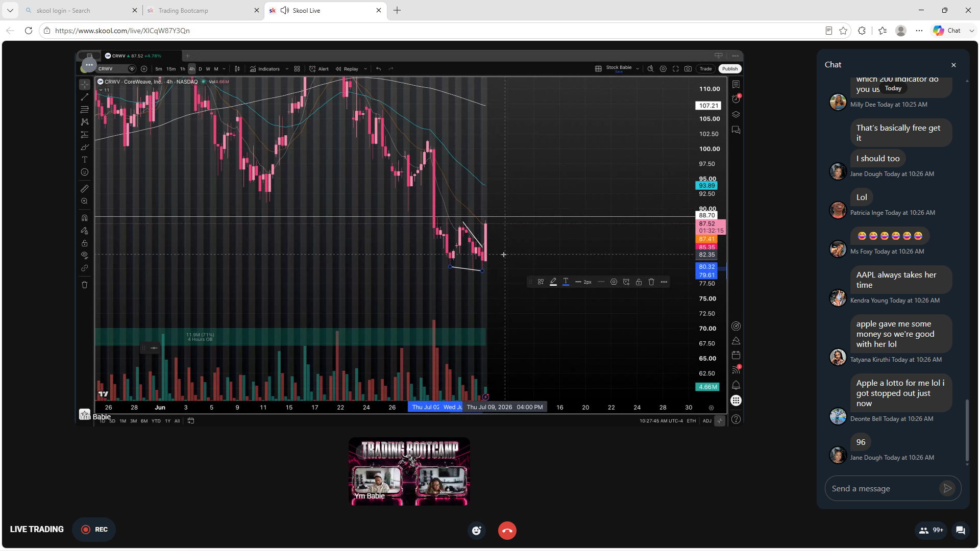This screenshot has height=551, width=980.
Task: Toggle hide all drawings eye icon
Action: 85,256
